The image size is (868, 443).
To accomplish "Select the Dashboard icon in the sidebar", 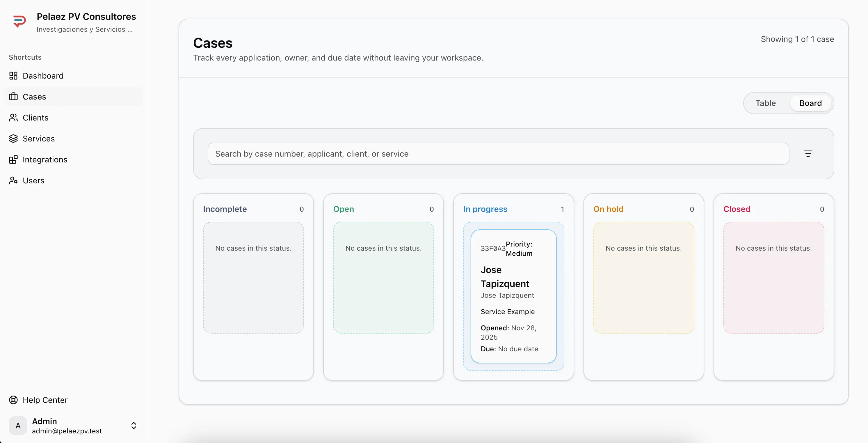I will coord(13,75).
